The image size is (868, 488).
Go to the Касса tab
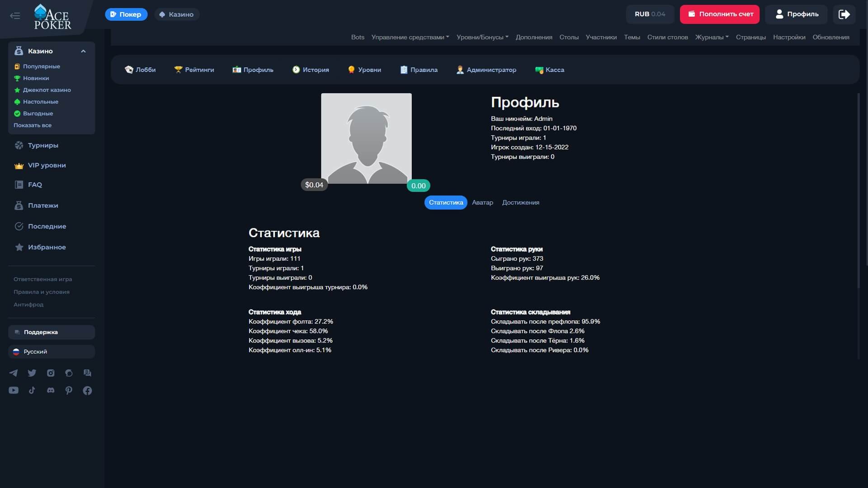pyautogui.click(x=549, y=70)
